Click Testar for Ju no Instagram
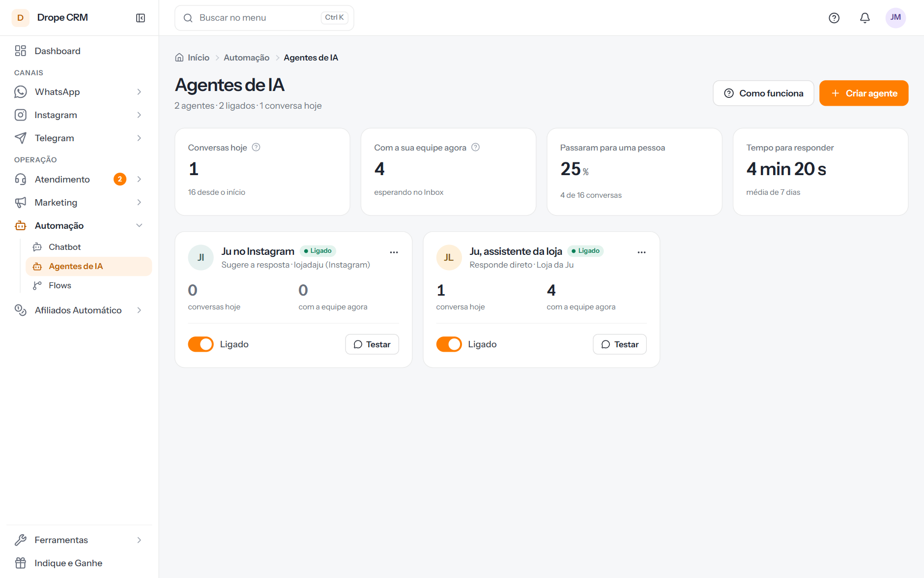Screen dimensions: 924x578 pyautogui.click(x=372, y=344)
